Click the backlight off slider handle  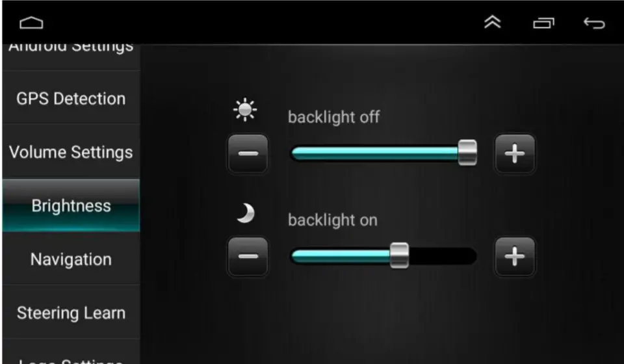click(x=467, y=152)
